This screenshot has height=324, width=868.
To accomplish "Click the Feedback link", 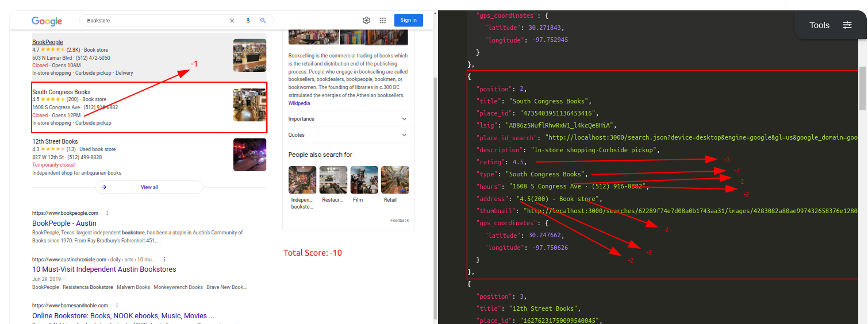I will coord(400,220).
